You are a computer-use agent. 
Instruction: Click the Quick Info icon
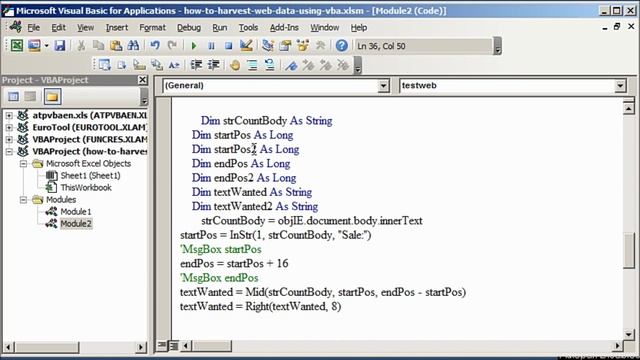(139, 64)
